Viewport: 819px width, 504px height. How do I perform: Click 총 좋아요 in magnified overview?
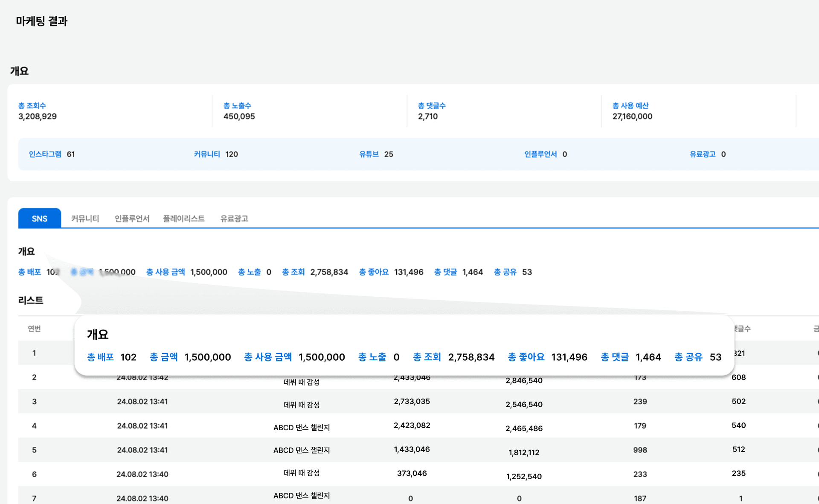(x=526, y=357)
